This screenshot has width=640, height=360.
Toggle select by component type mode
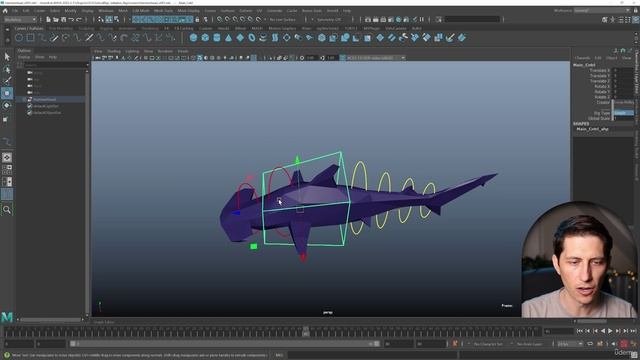pyautogui.click(x=116, y=19)
